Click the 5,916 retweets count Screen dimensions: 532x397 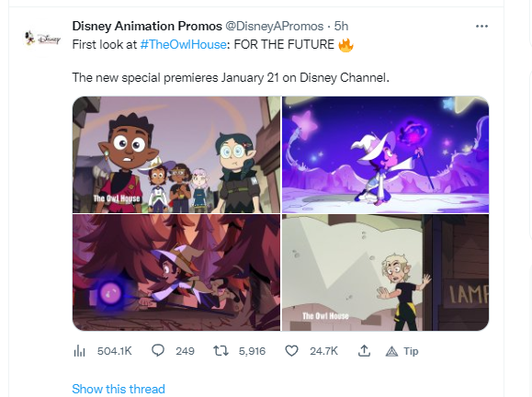click(252, 351)
